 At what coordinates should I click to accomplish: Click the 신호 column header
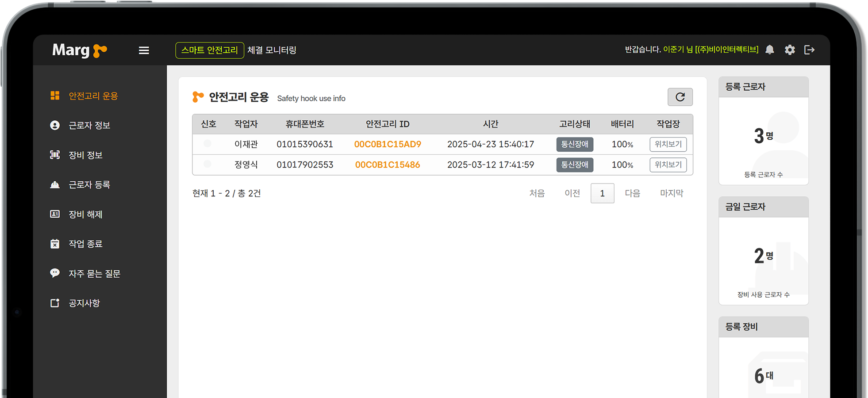click(208, 124)
